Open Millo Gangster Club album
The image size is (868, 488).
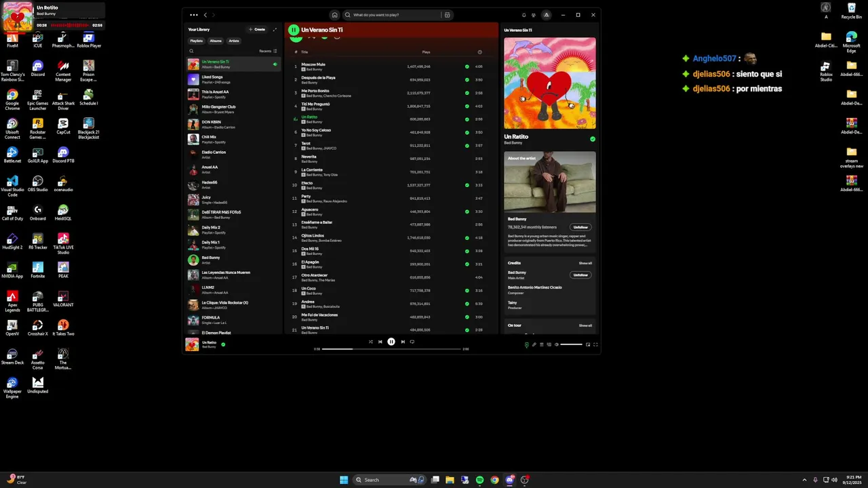pos(233,109)
